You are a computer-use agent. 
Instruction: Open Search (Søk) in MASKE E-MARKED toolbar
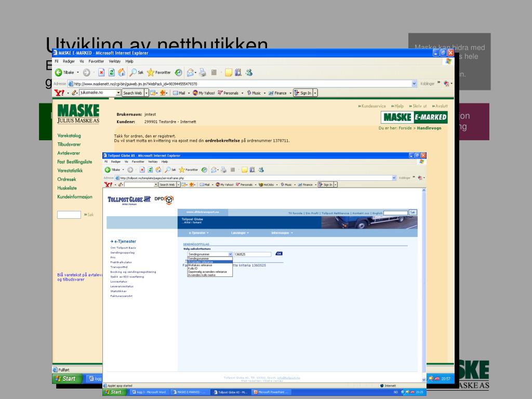coord(137,72)
